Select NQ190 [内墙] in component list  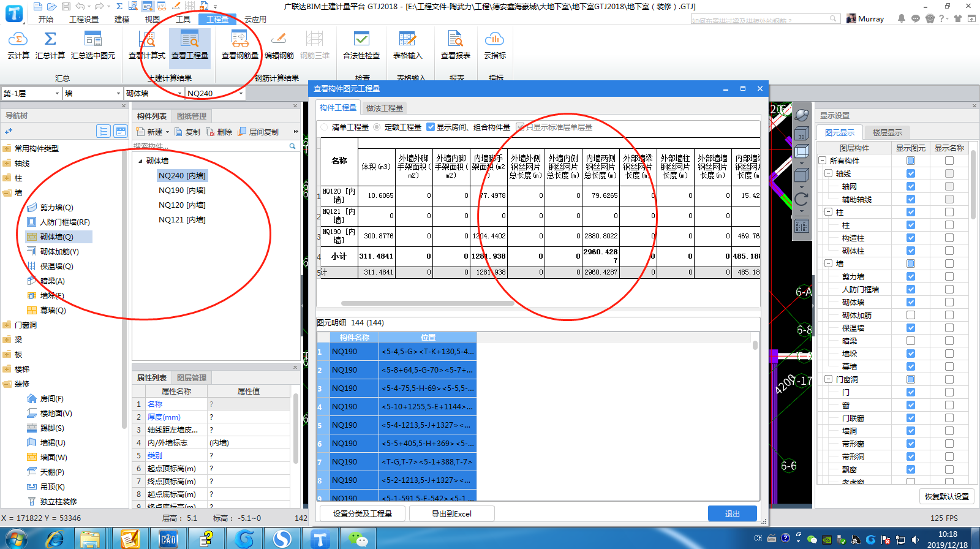[182, 190]
